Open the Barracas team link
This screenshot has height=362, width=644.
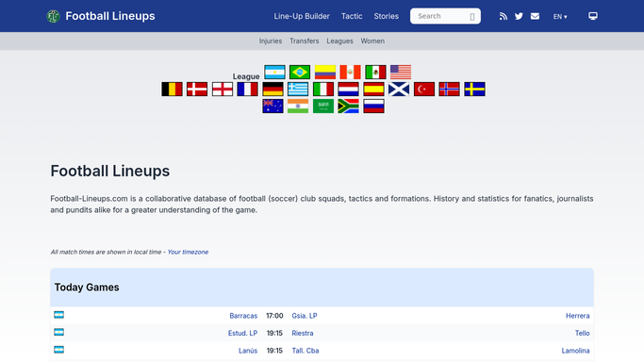243,316
